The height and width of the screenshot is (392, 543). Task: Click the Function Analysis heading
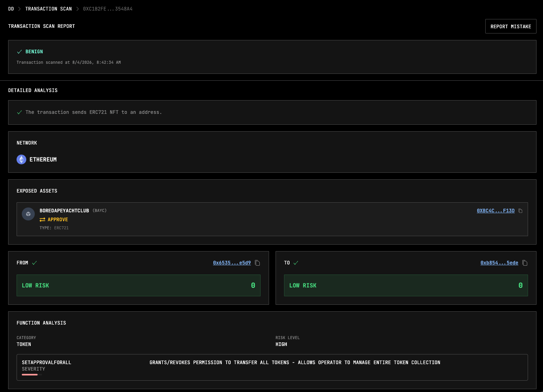point(41,323)
